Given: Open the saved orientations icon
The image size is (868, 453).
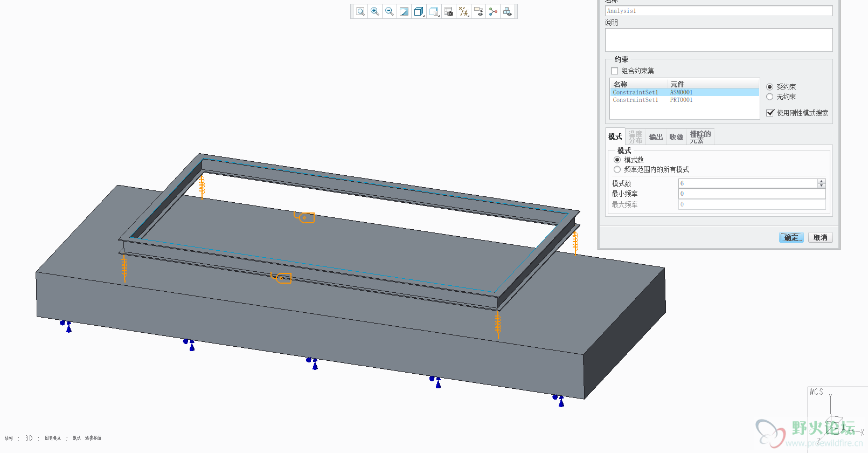Looking at the screenshot, I should pos(434,11).
